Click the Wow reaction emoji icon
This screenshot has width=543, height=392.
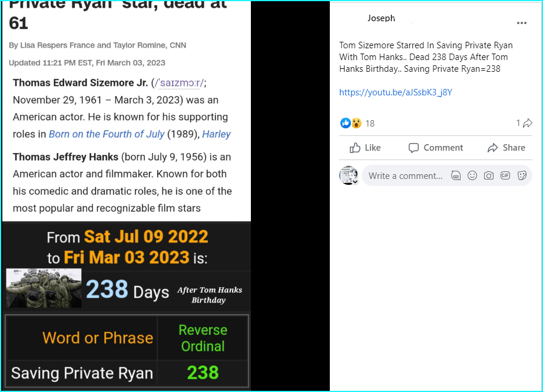click(355, 123)
